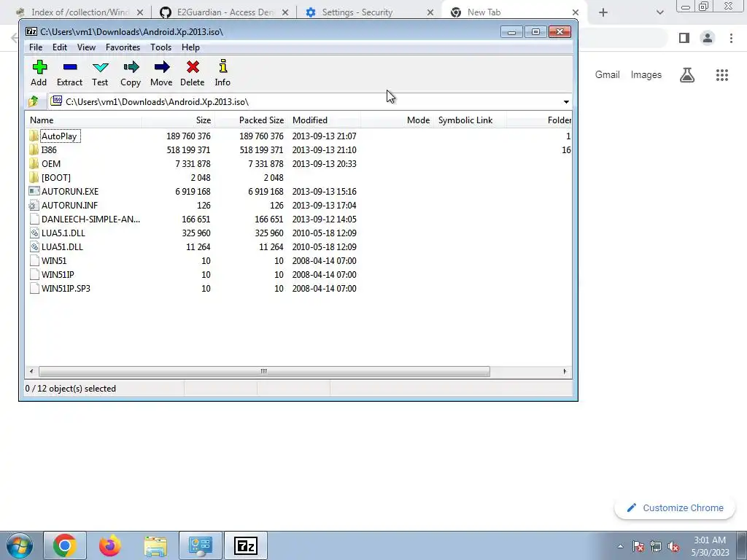Sort by Symbolic Link column header
The width and height of the screenshot is (747, 560).
[470, 120]
